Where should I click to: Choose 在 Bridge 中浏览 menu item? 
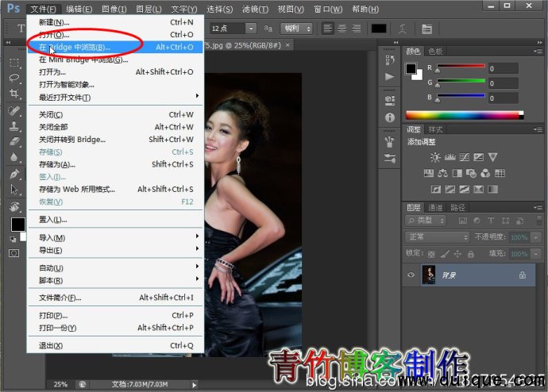(115, 47)
